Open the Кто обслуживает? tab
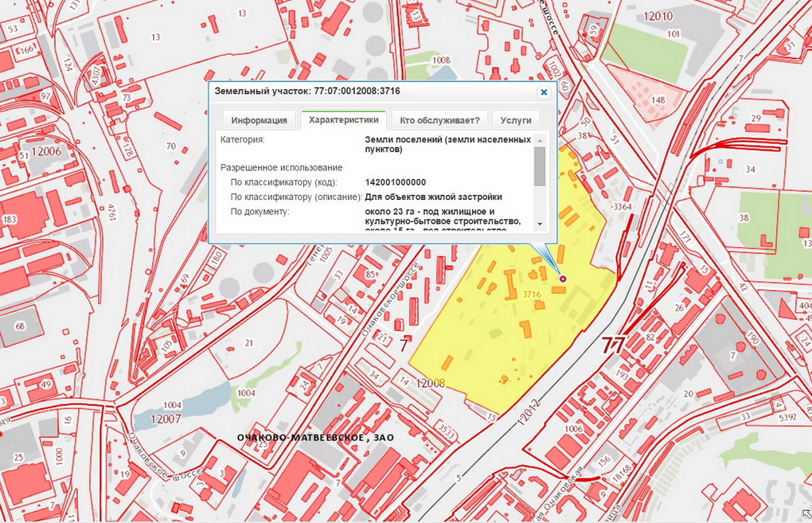Viewport: 812px width, 523px height. 439,121
